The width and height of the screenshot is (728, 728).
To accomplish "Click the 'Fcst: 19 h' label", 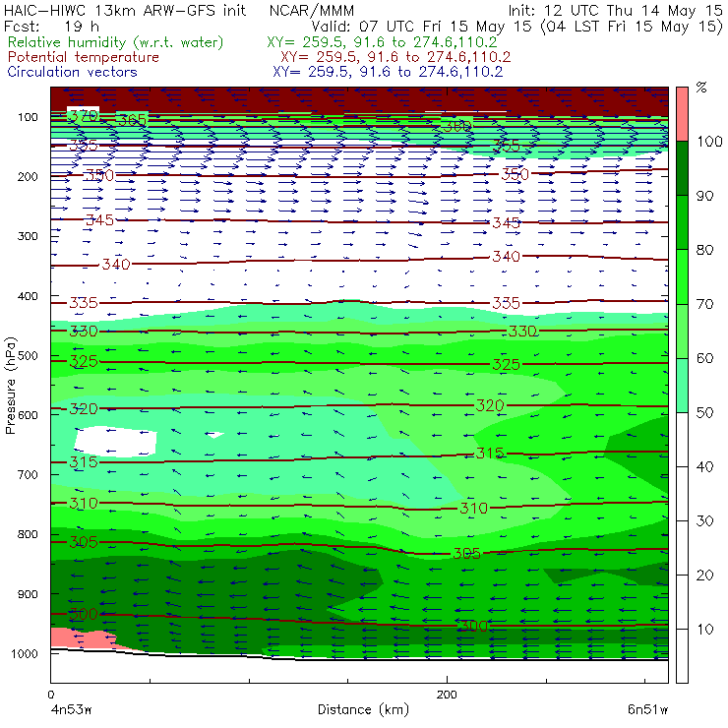I will (51, 26).
